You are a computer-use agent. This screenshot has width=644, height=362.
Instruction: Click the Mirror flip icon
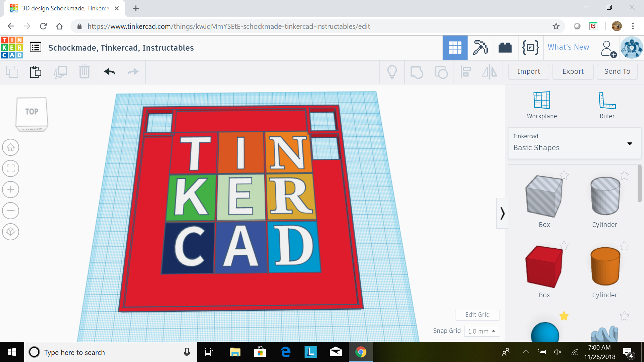[490, 72]
